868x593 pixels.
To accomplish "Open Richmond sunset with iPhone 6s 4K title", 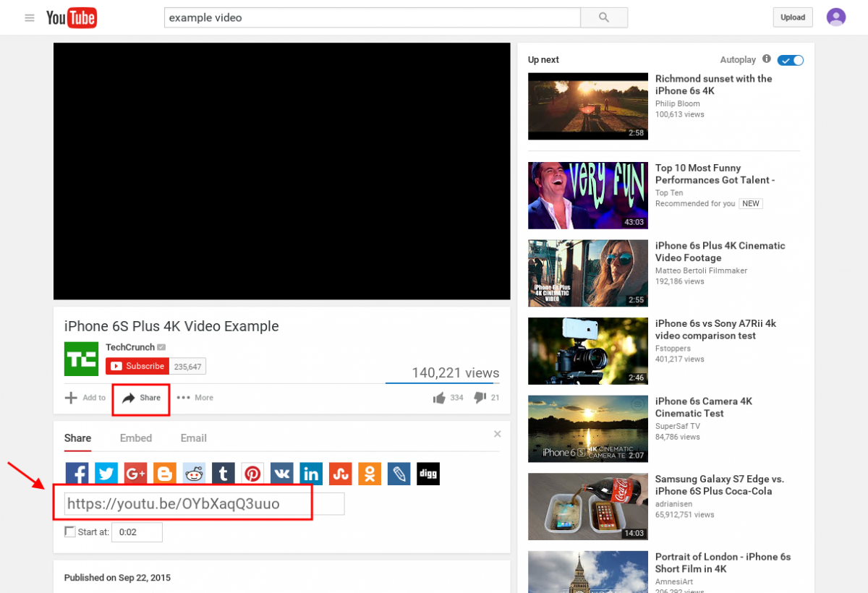I will (x=714, y=85).
